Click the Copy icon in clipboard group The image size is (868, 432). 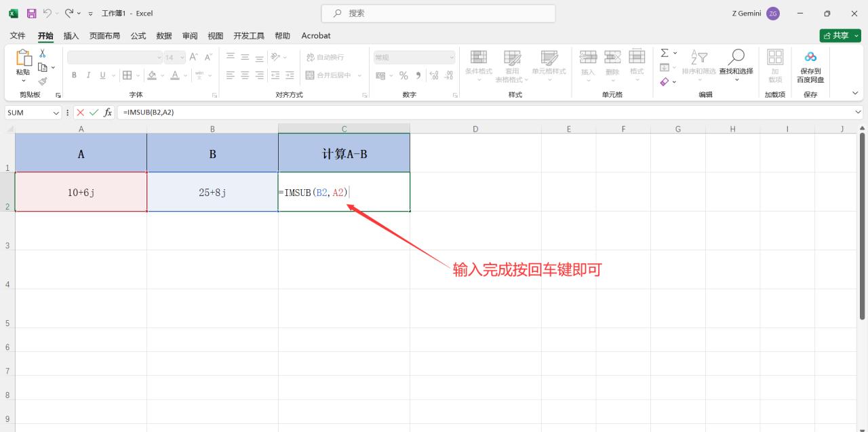[42, 67]
